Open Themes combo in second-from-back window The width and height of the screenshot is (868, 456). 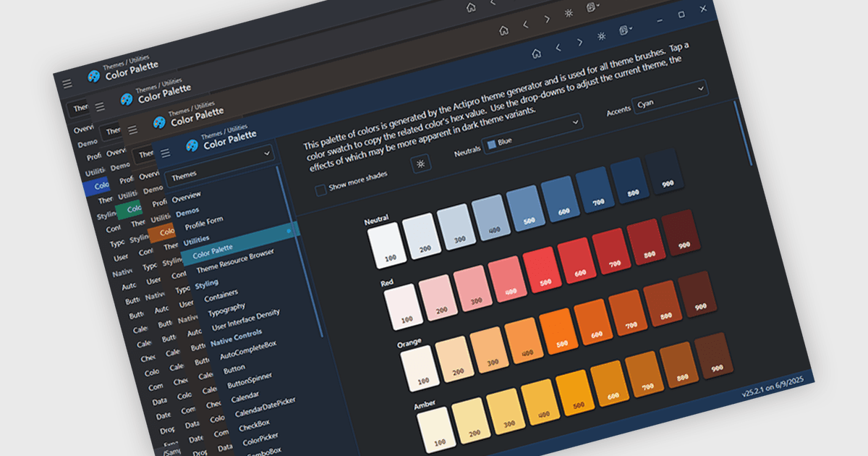(x=110, y=132)
